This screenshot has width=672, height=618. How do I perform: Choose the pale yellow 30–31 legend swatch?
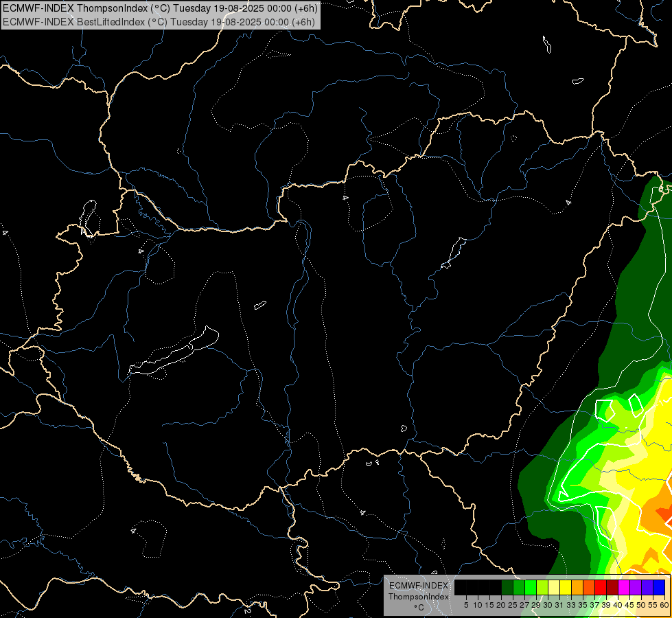coord(554,588)
